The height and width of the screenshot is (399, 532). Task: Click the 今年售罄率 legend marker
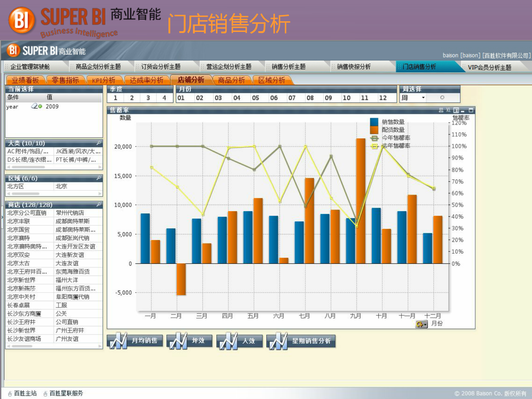coord(374,138)
